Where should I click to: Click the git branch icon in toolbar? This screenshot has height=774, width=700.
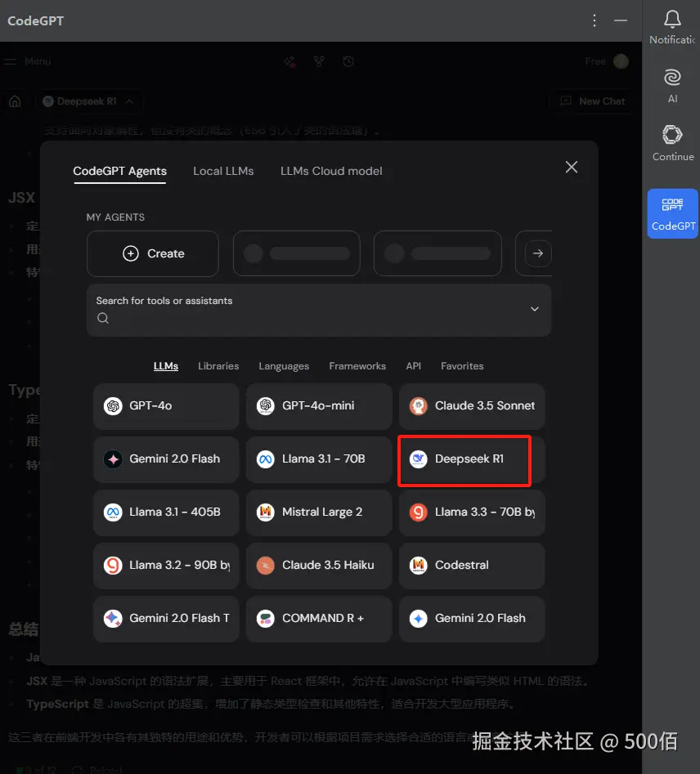(319, 61)
